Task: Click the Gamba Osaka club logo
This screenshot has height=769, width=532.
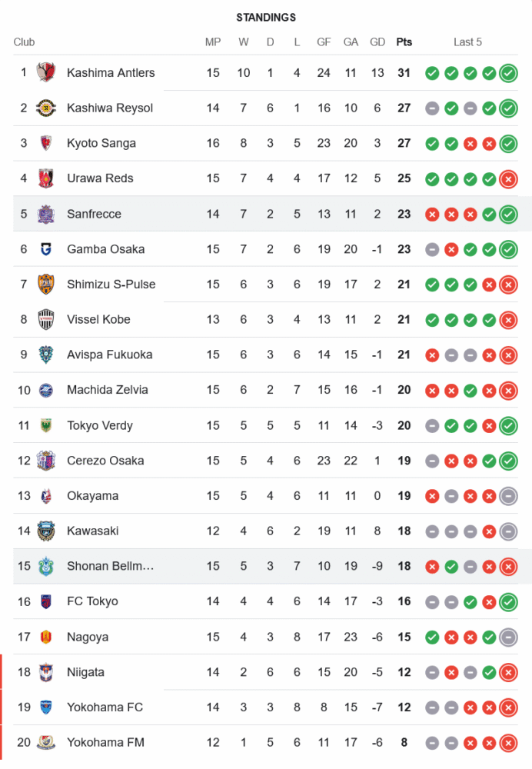Action: click(x=46, y=249)
